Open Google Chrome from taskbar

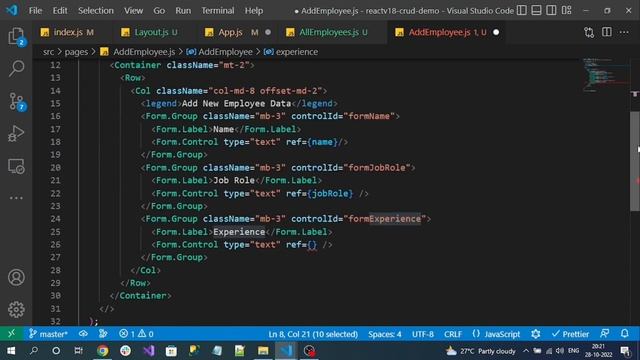coord(102,351)
